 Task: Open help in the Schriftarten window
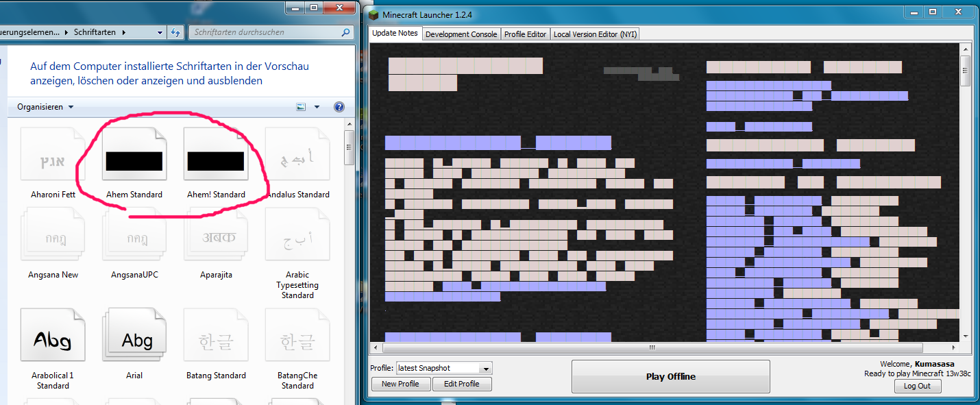click(339, 107)
